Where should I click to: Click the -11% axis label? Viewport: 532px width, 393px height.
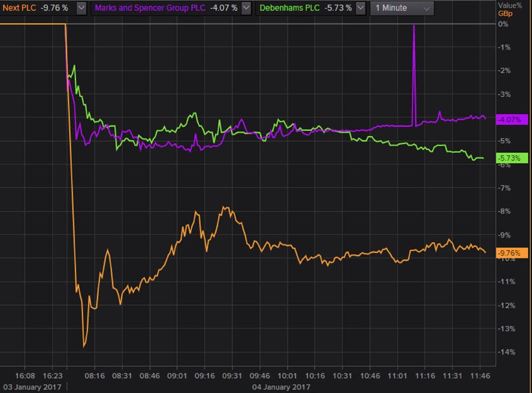(x=506, y=281)
